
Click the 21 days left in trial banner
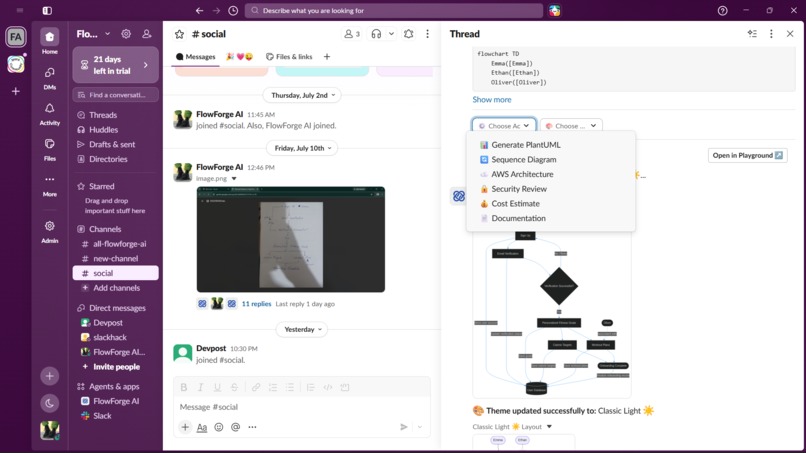(x=116, y=65)
